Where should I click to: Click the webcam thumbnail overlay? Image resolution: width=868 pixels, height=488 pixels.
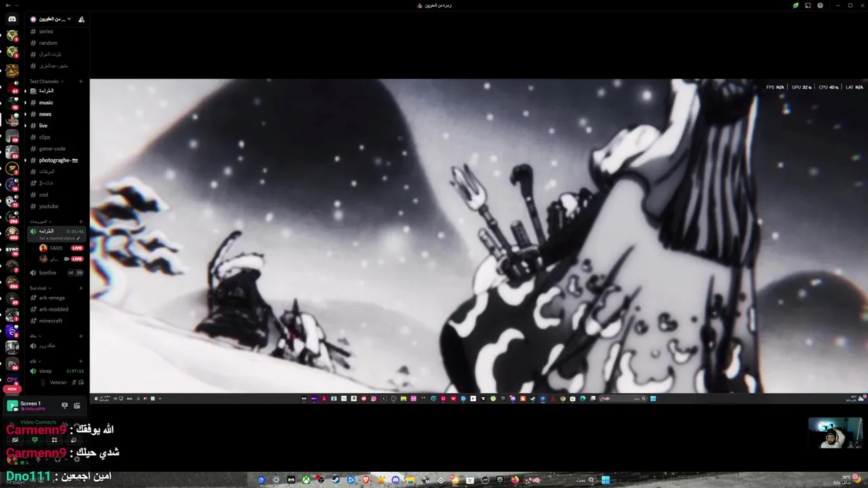835,433
